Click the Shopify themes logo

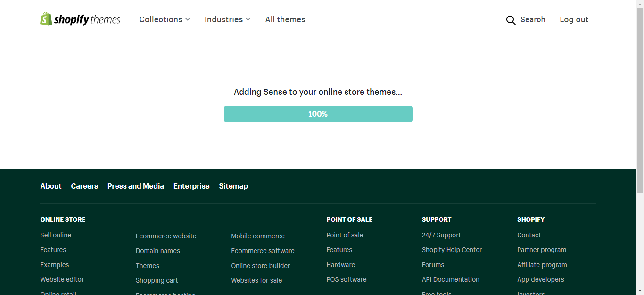80,19
